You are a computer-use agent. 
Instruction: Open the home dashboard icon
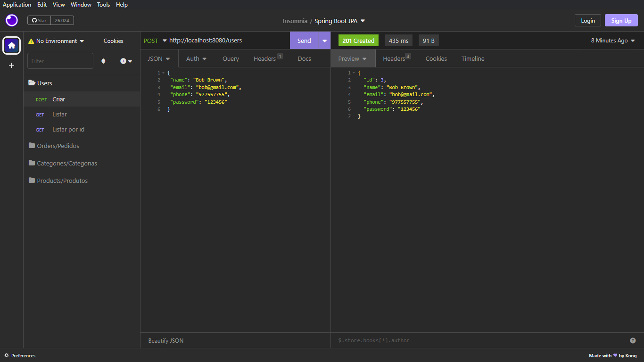click(12, 46)
